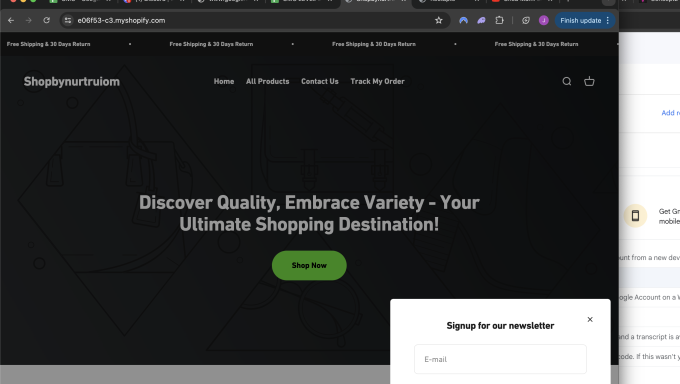Open the Track My Order link

(x=377, y=81)
